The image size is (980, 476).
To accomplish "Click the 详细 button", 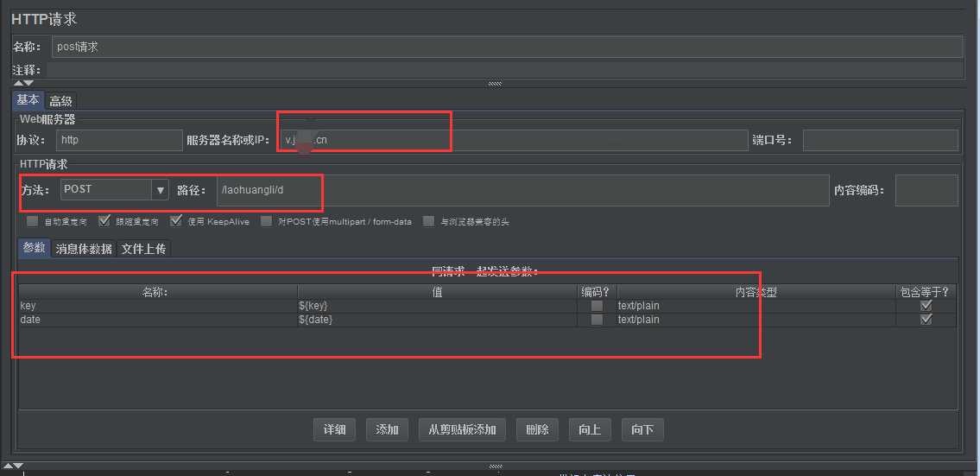I will click(334, 429).
